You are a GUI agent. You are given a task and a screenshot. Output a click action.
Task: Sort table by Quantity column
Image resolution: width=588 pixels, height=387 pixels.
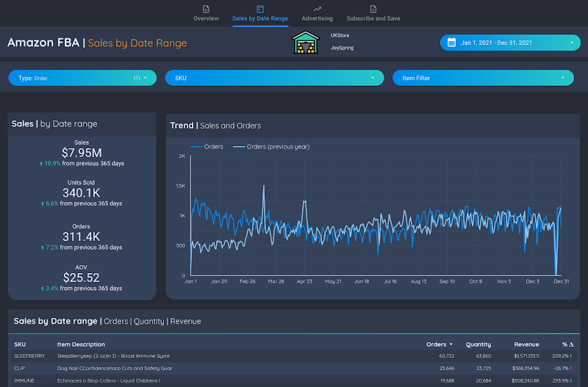478,344
